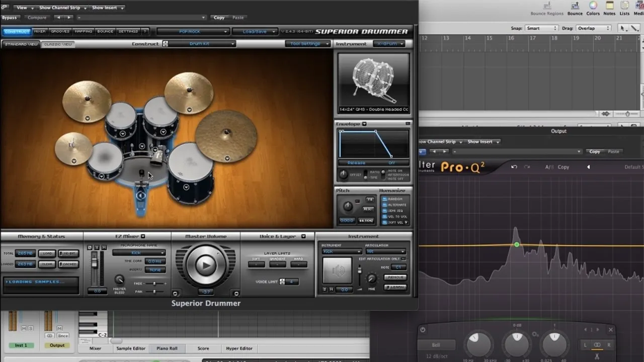This screenshot has width=644, height=362.
Task: Click the hi-hat cymbal
Action: (x=73, y=148)
